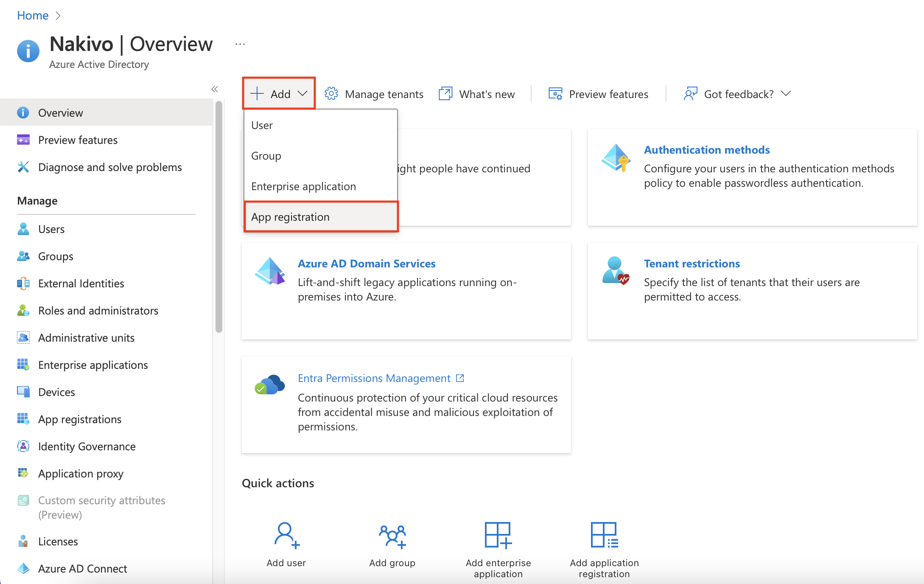Expand the Got feedback dropdown
Viewport: 924px width, 584px height.
click(x=786, y=93)
